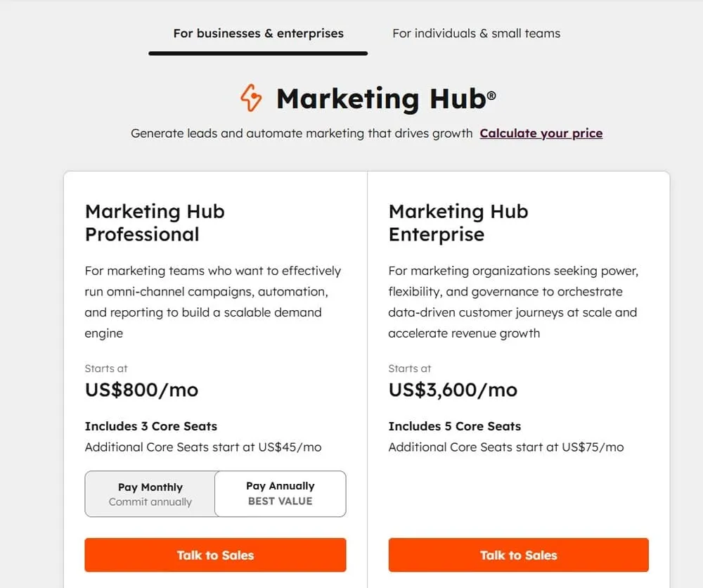Select the Pay Monthly billing option
The width and height of the screenshot is (703, 588).
tap(150, 494)
